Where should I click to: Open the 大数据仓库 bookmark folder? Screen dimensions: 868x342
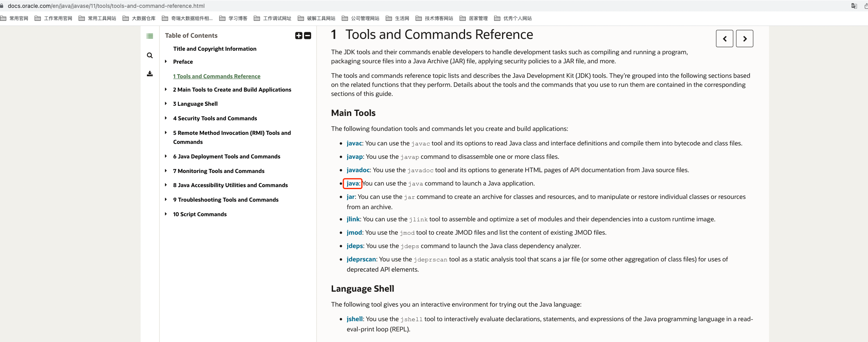click(x=139, y=18)
